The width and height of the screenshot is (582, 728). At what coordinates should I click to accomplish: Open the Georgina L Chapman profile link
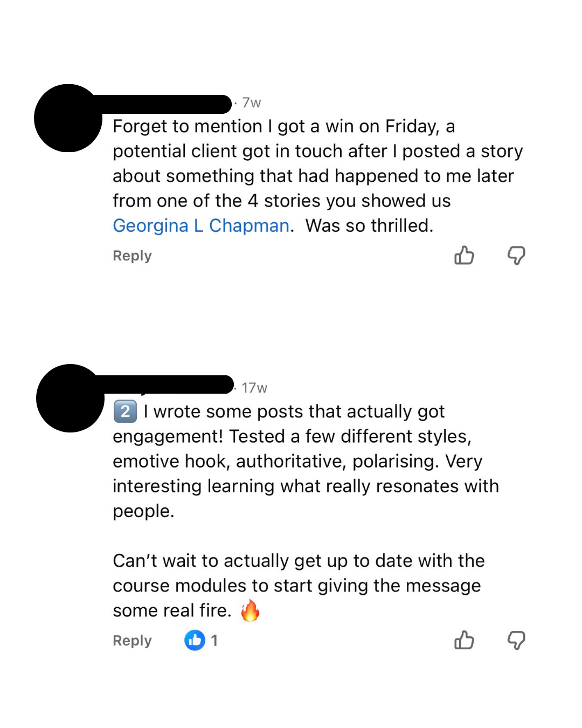point(200,225)
